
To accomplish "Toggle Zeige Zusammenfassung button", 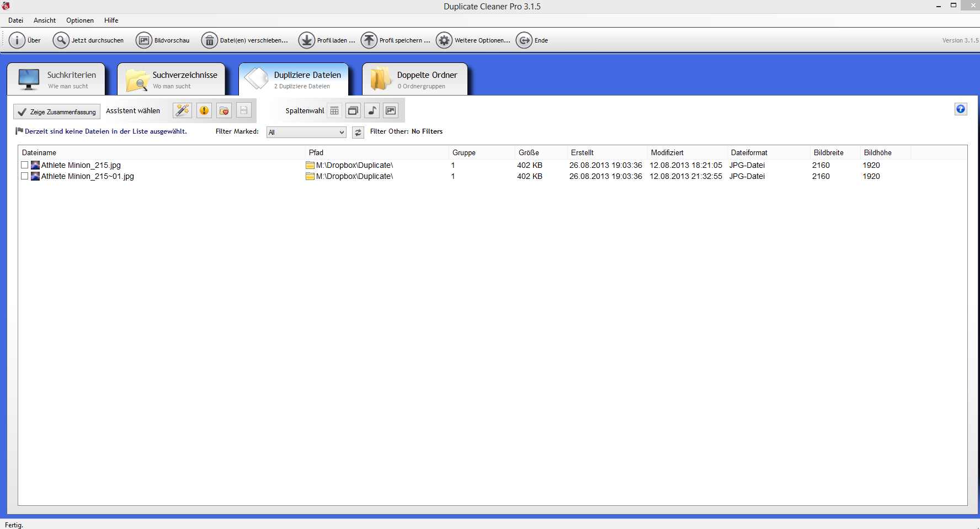I will 57,112.
